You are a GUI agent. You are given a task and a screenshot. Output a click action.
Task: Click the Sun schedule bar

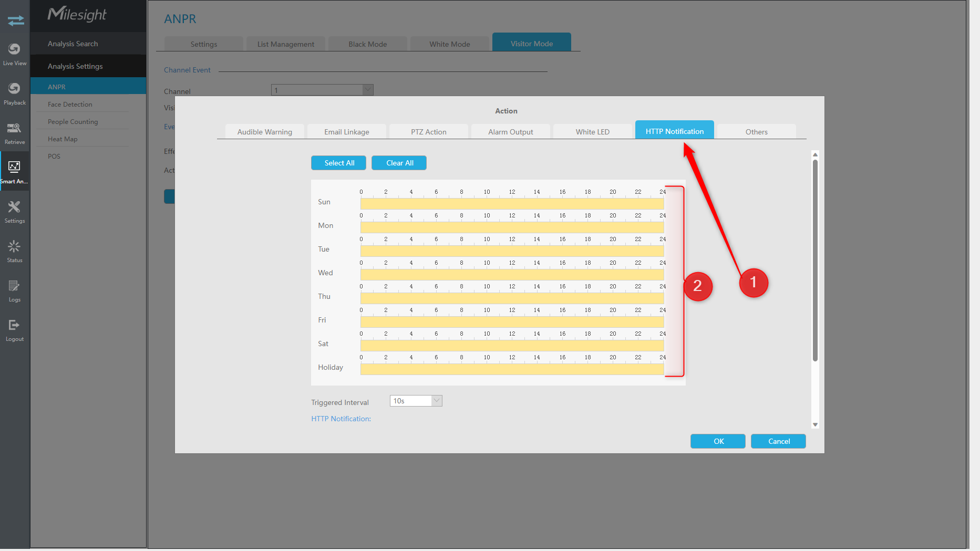tap(512, 203)
